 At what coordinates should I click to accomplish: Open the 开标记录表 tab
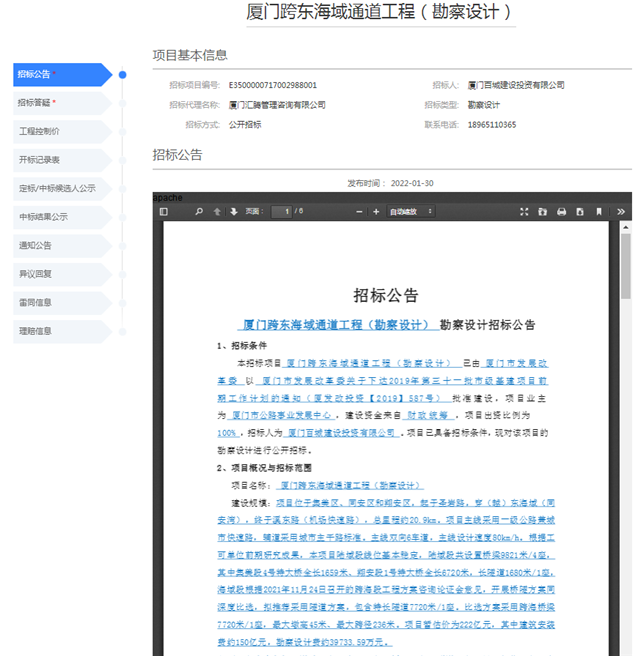coord(63,160)
